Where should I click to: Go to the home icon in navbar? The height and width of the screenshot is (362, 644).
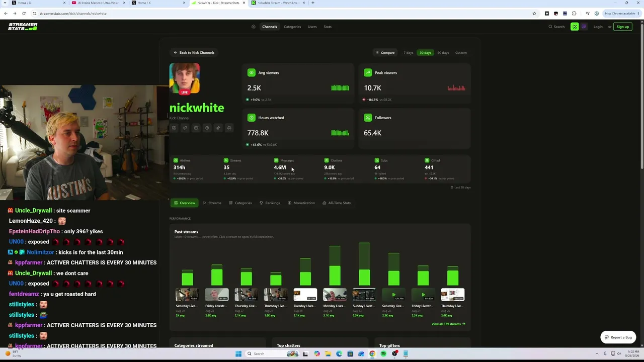coord(253,27)
